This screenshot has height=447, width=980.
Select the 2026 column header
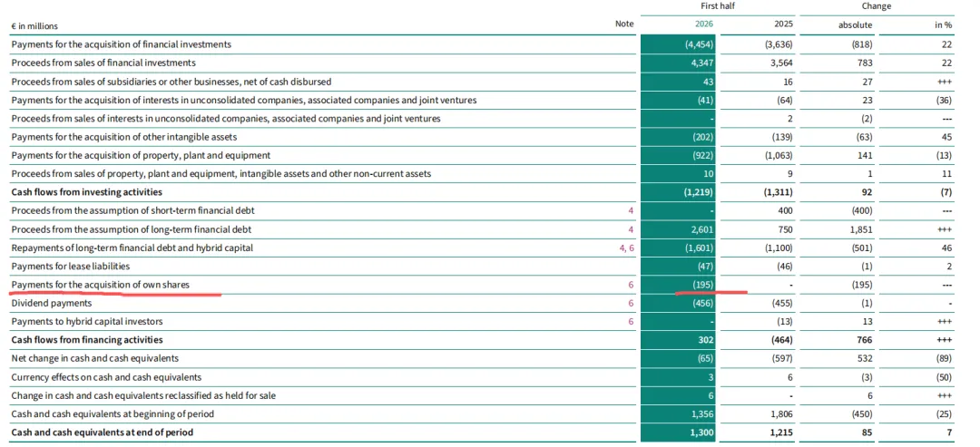[x=704, y=24]
